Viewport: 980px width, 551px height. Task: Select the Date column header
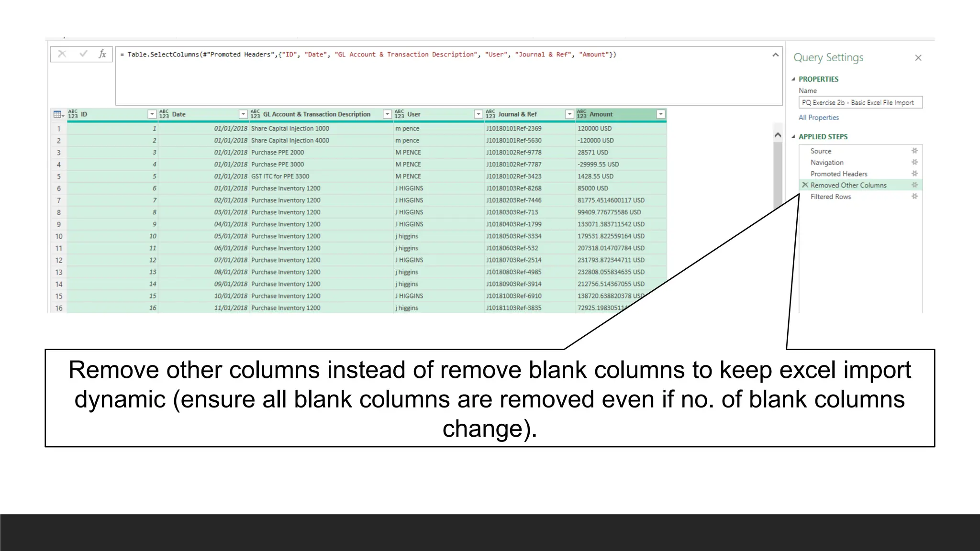point(203,114)
